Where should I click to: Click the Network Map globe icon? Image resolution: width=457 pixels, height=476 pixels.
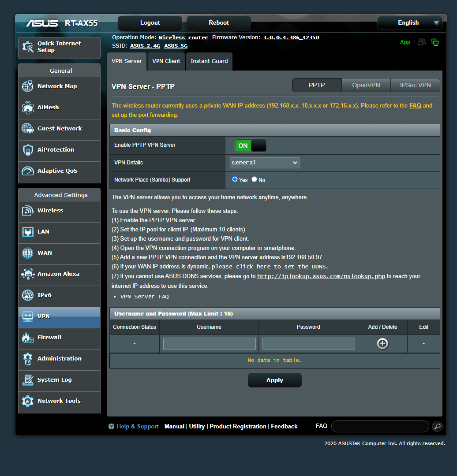point(28,86)
